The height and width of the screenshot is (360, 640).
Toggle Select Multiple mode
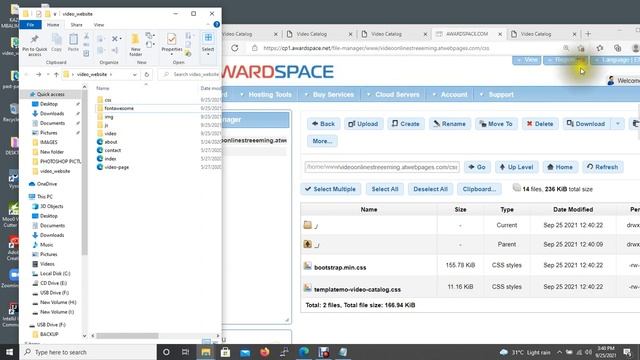331,189
